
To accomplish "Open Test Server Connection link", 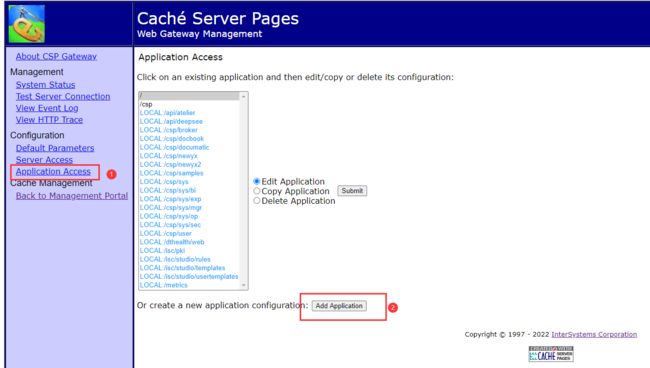I will (x=63, y=97).
